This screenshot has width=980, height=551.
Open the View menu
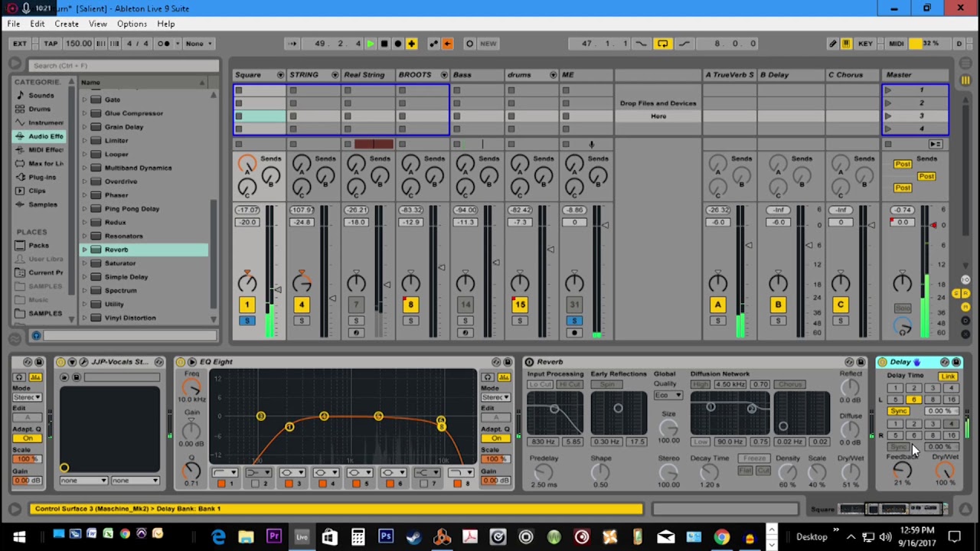click(x=98, y=24)
